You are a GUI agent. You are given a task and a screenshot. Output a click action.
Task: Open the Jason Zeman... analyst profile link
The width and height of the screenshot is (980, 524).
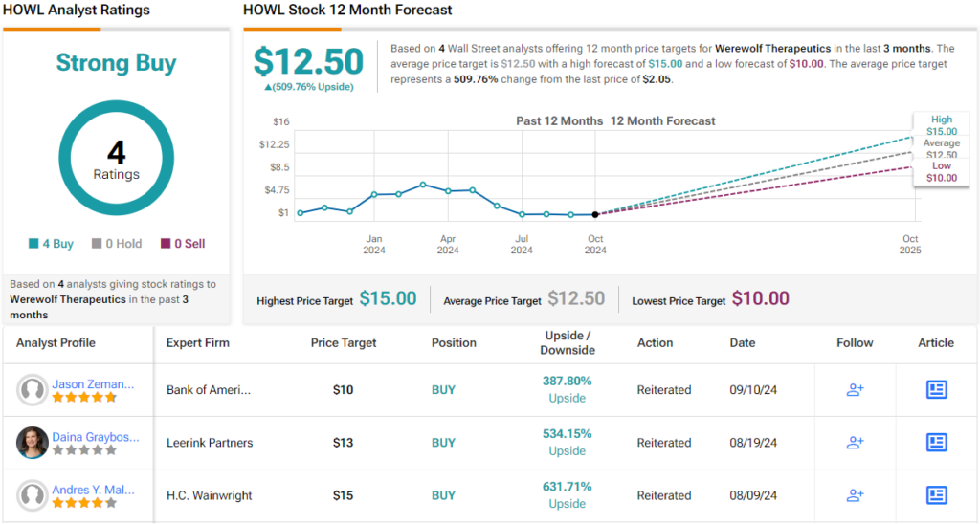[x=93, y=384]
